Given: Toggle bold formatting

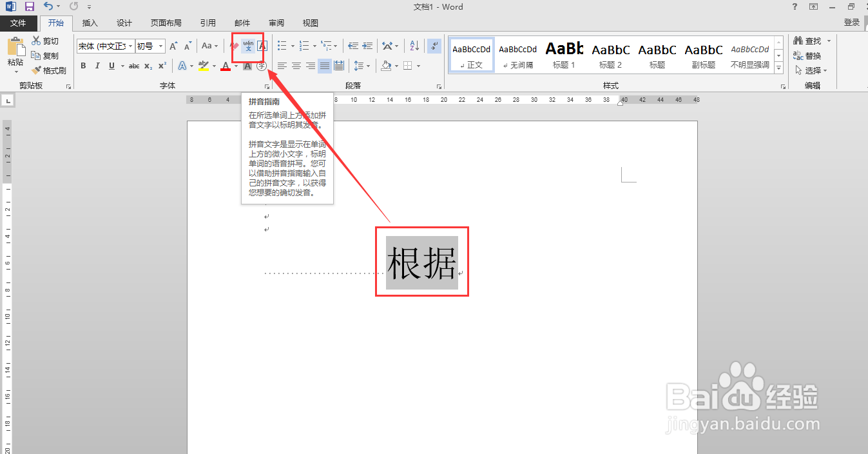Looking at the screenshot, I should [x=83, y=66].
